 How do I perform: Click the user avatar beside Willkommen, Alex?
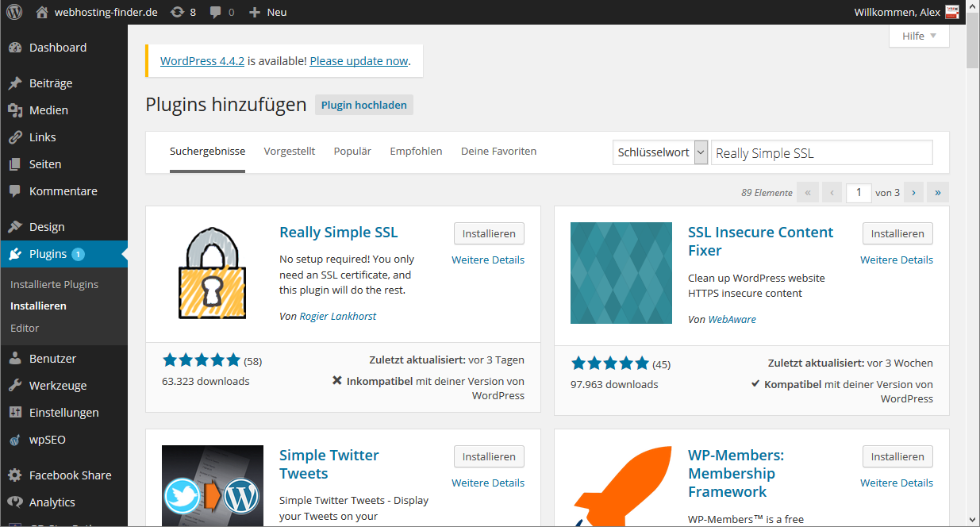point(951,12)
